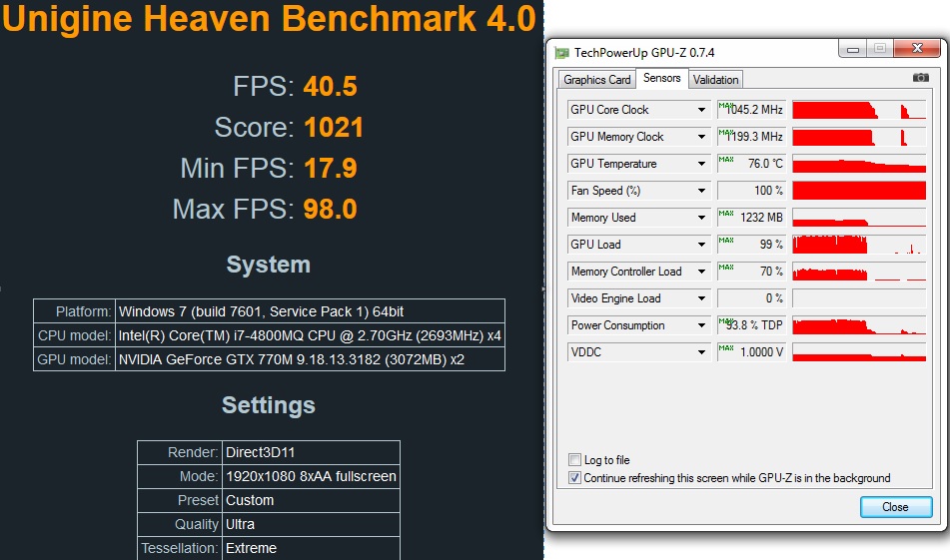Switch to the Validation tab

coord(715,80)
